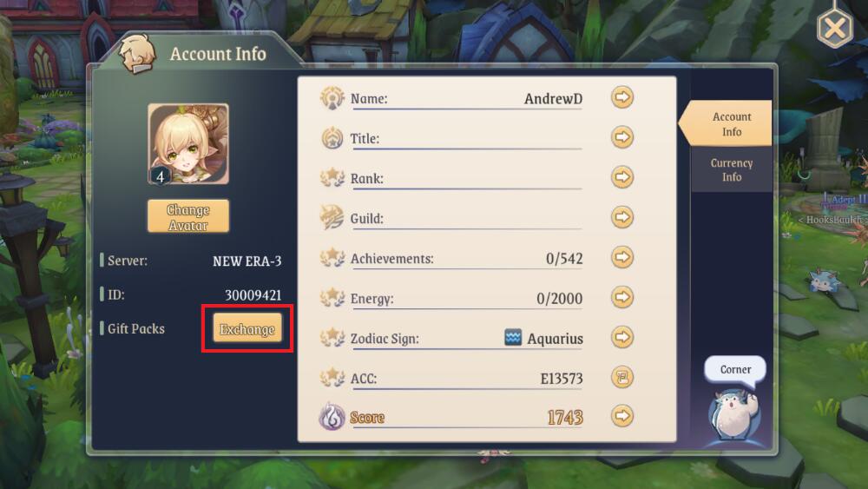This screenshot has height=489, width=868.
Task: Open Guild details via arrow icon
Action: pyautogui.click(x=622, y=217)
